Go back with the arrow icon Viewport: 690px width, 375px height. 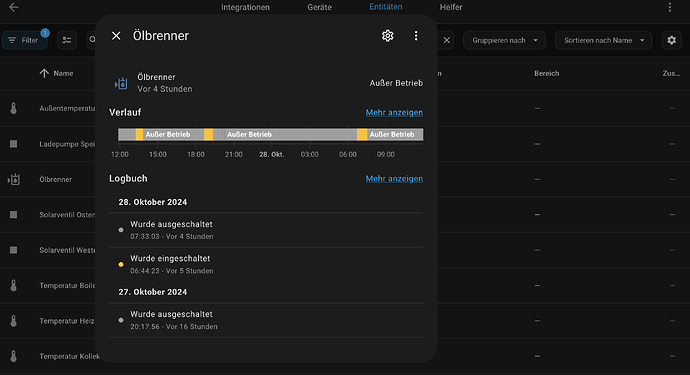14,7
